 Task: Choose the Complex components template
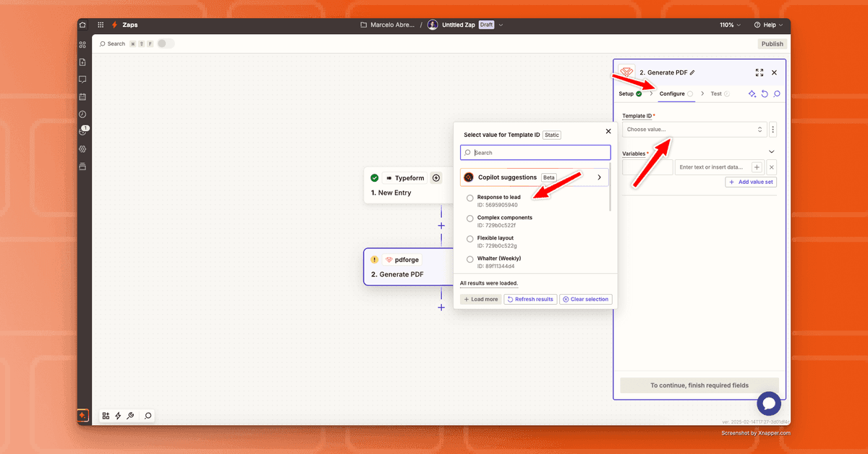[x=470, y=218]
